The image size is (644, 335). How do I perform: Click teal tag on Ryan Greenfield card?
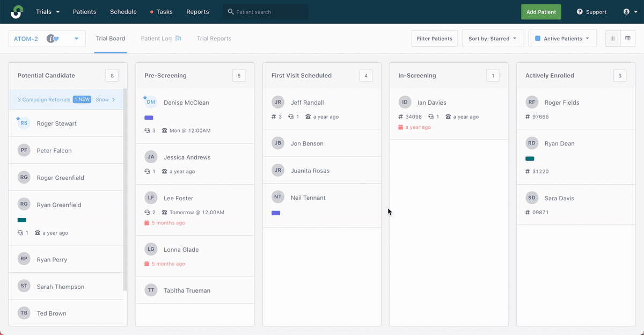[22, 220]
